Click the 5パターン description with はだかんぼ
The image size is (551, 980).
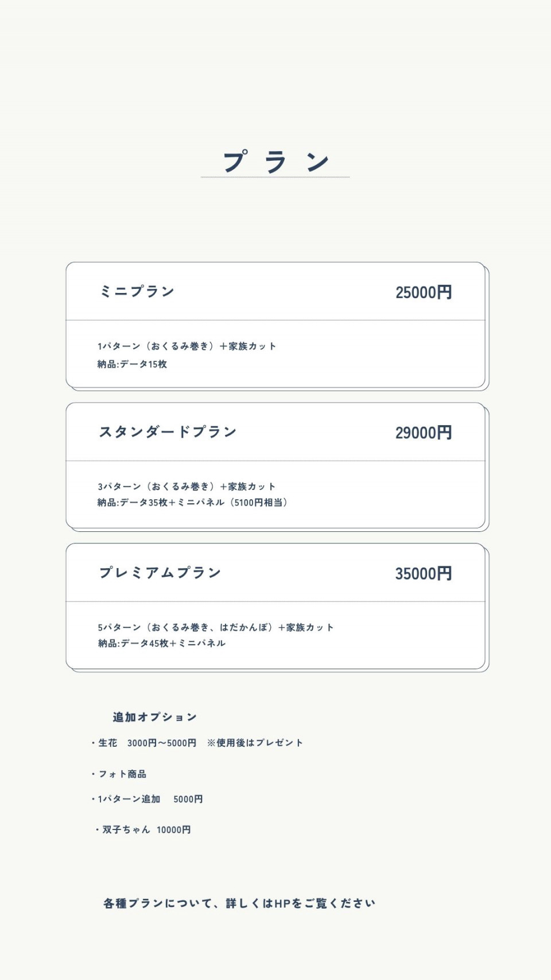click(x=215, y=627)
